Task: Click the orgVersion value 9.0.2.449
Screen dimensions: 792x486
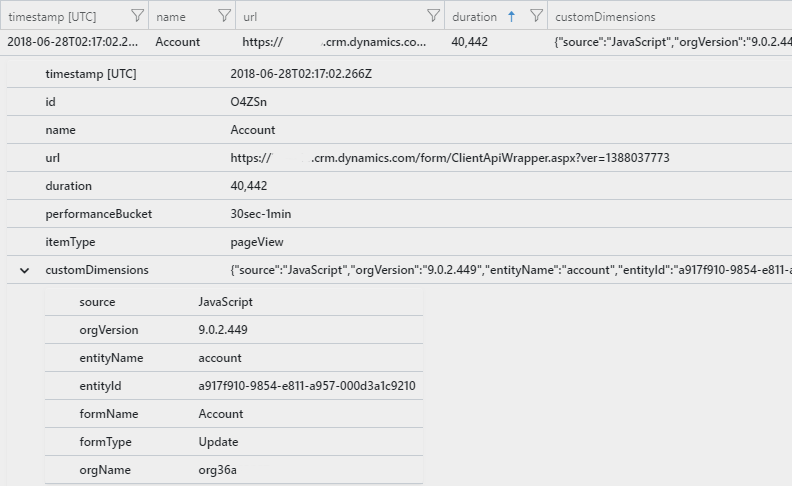Action: [x=223, y=330]
